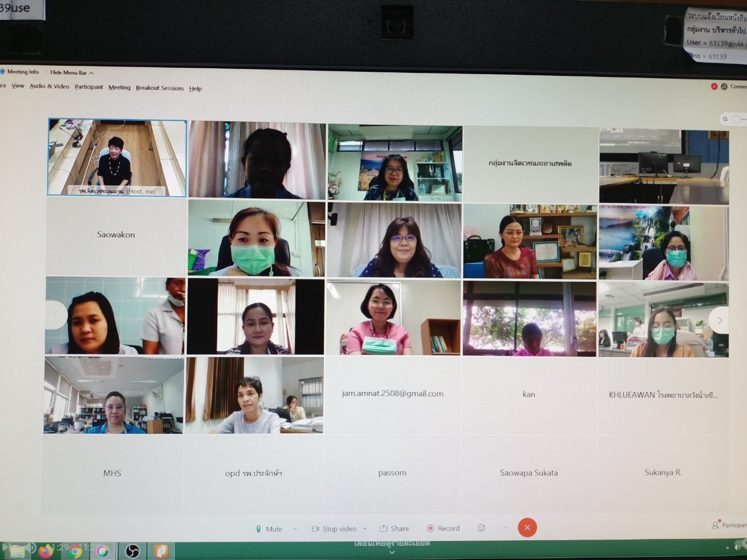Open OBS Studio from the taskbar

coord(132,551)
